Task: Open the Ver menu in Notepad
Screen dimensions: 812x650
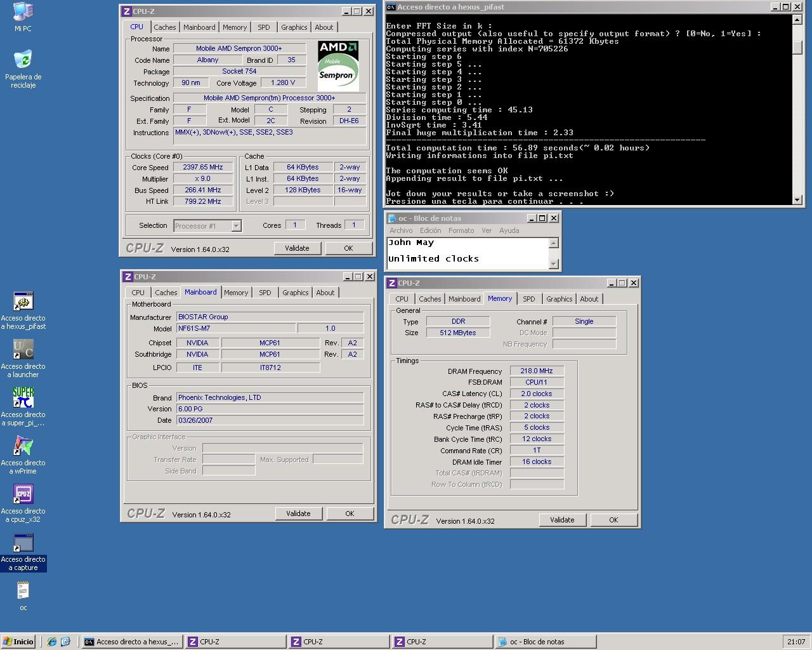Action: pyautogui.click(x=487, y=230)
